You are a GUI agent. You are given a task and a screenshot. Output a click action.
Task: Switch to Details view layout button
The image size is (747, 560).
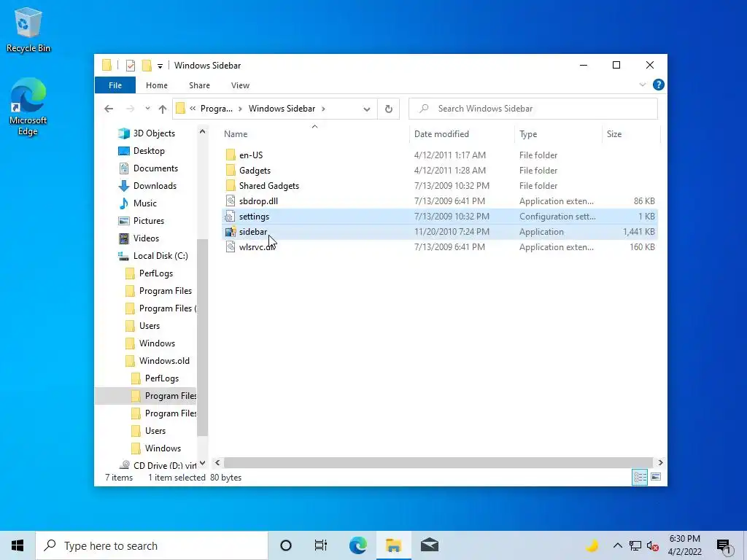click(640, 477)
